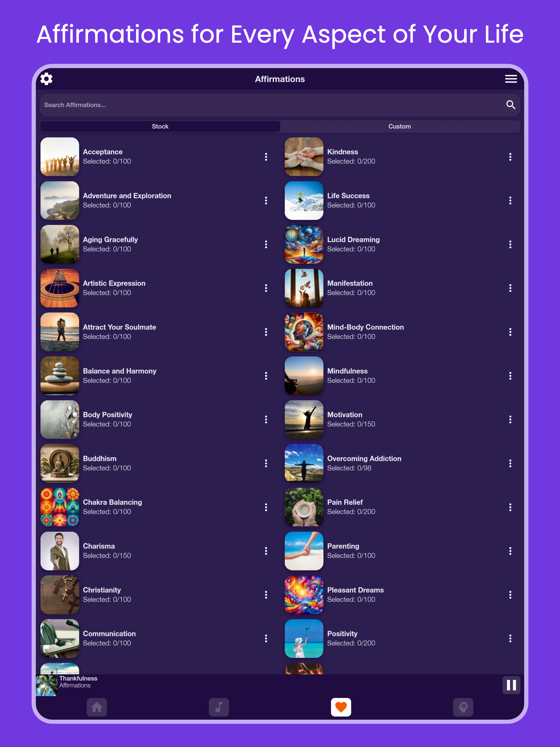560x747 pixels.
Task: Open more options for Pain Relief
Action: tap(510, 507)
